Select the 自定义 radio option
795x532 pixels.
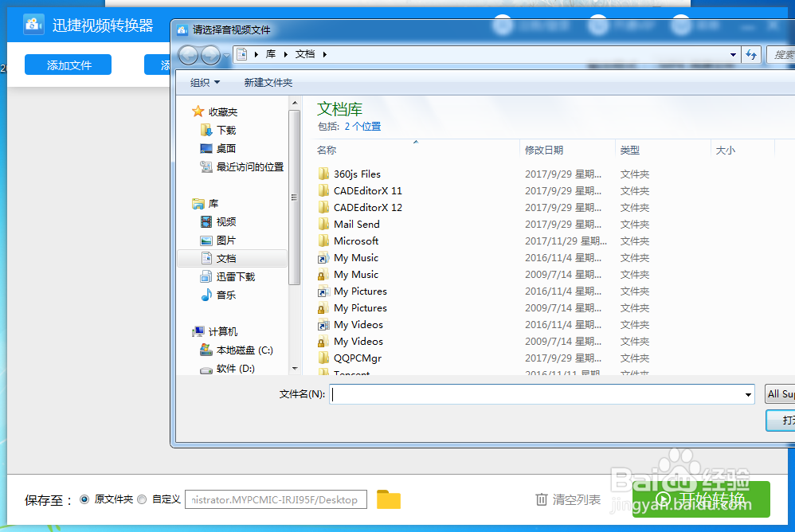[142, 499]
